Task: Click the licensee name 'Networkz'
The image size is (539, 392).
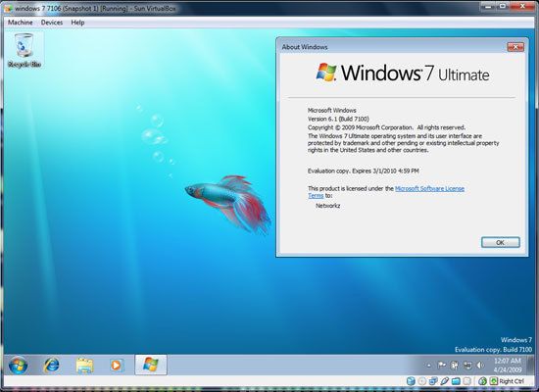Action: [x=328, y=206]
